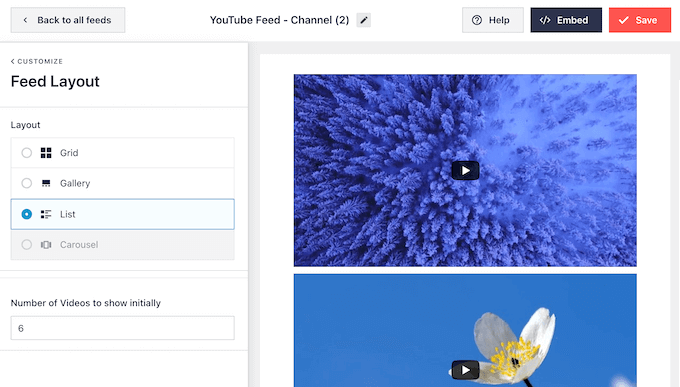Select the List radio button
The image size is (680, 387).
tap(26, 214)
